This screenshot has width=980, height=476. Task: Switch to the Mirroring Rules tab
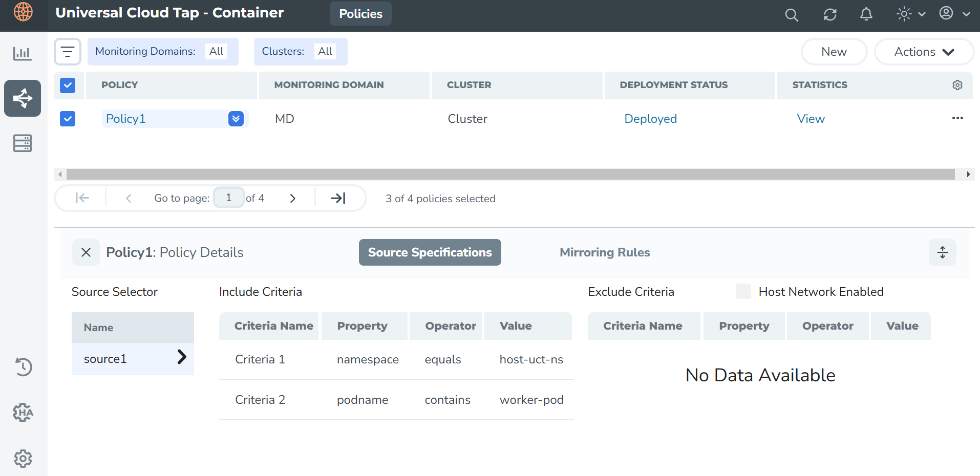[604, 252]
